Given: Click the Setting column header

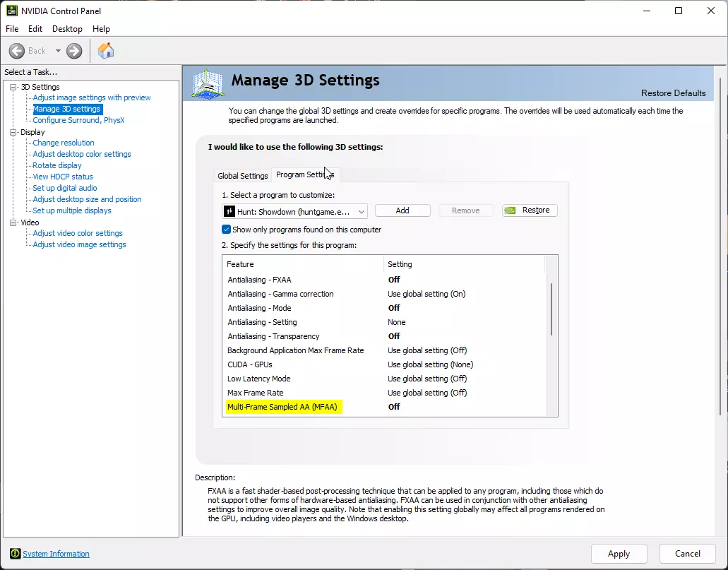Looking at the screenshot, I should coord(465,264).
